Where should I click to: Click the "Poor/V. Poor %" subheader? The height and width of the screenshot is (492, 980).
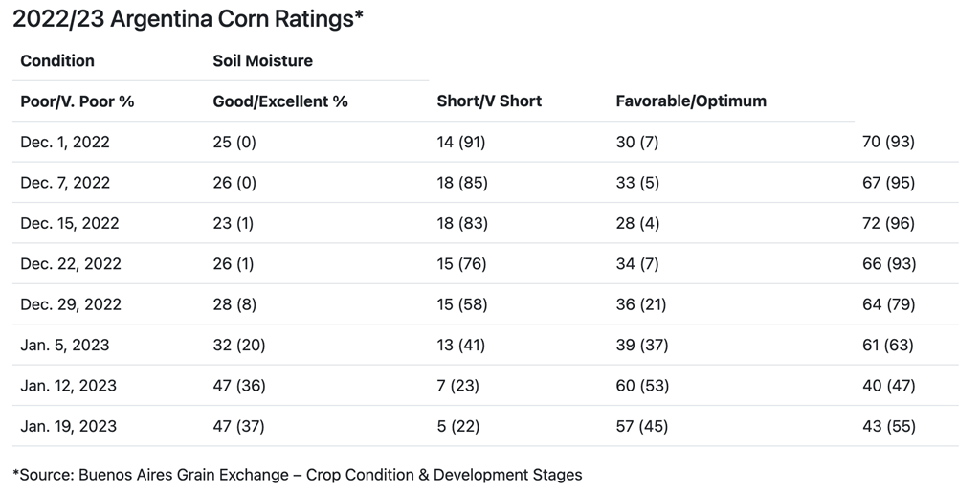(78, 101)
